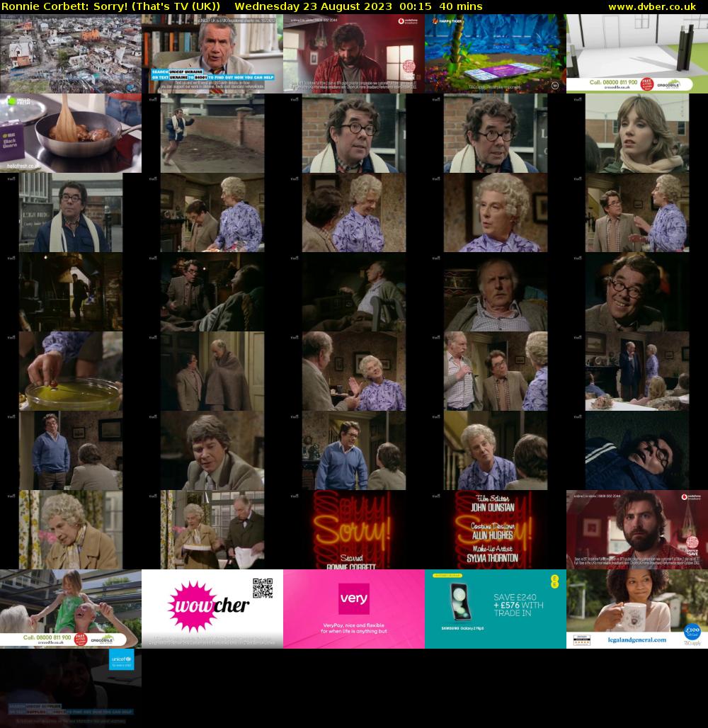Click the blue unicef logo in the last frame
The image size is (708, 728).
[122, 659]
